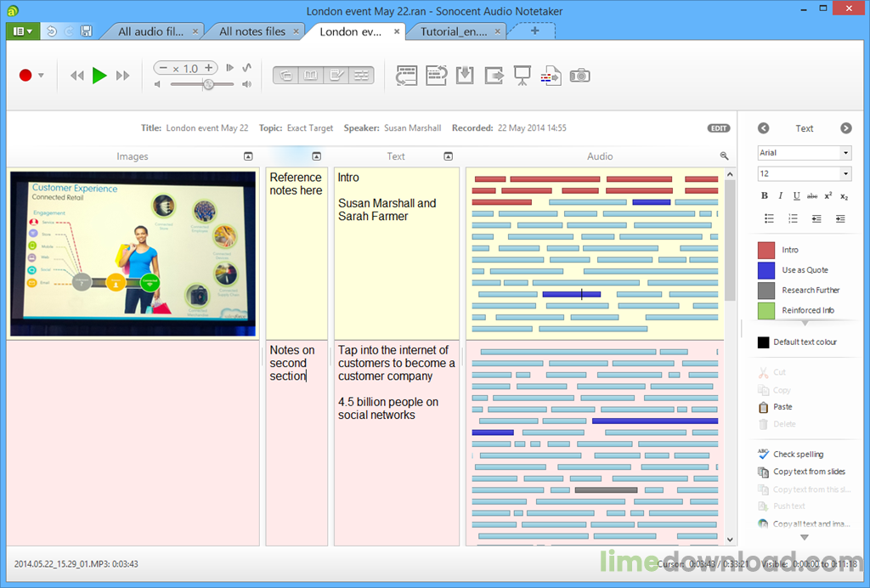
Task: Open the font size 12 dropdown
Action: tap(845, 173)
